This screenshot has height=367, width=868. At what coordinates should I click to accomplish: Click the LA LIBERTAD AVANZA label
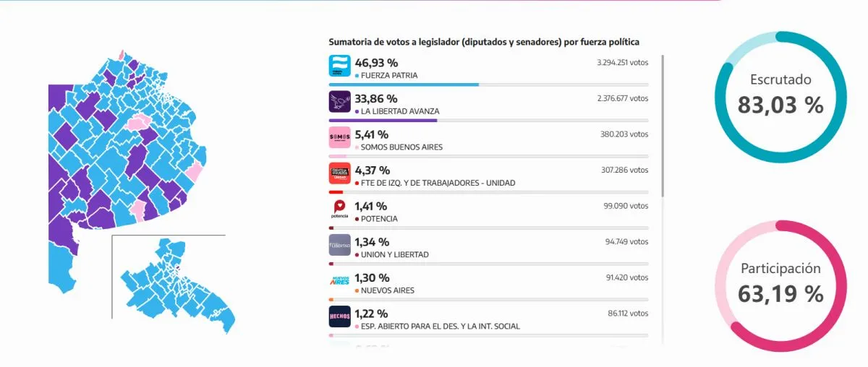[399, 111]
